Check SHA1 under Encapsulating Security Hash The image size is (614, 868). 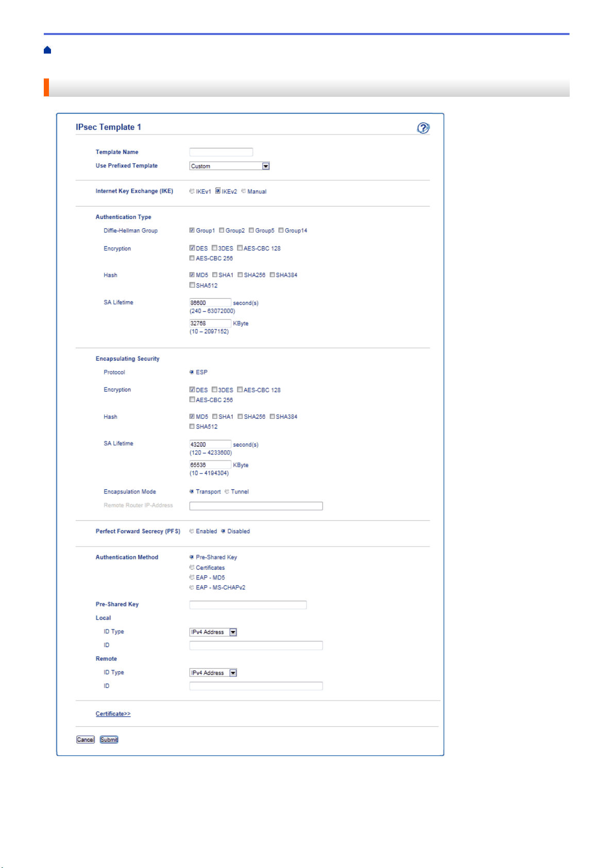pos(215,416)
